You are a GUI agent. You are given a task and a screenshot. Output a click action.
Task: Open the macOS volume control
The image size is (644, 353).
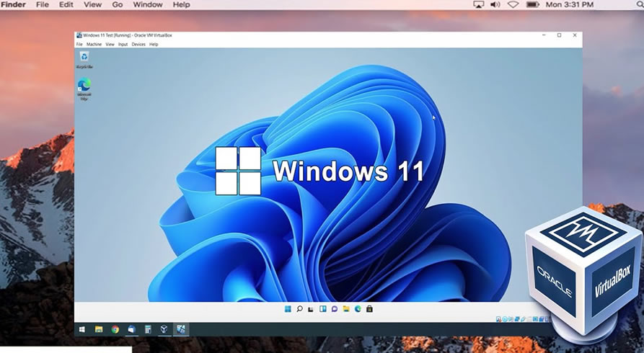coord(495,4)
